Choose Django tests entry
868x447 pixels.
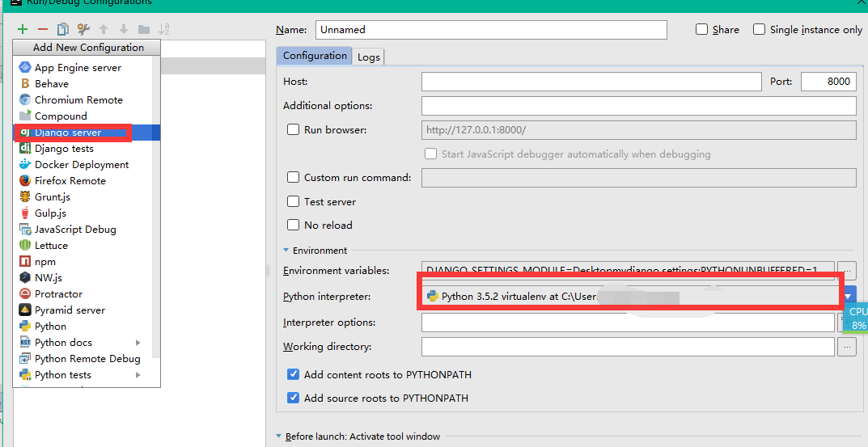(x=87, y=148)
